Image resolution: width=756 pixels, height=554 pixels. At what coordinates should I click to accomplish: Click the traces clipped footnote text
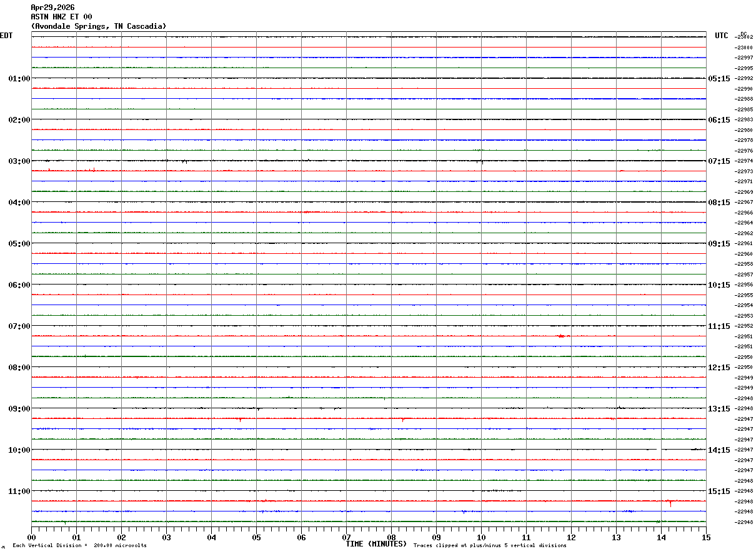coord(490,546)
